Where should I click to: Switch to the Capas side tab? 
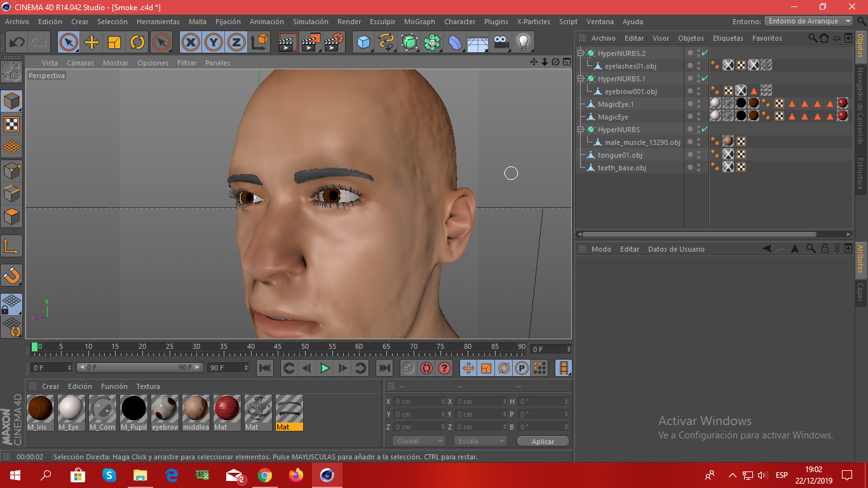click(860, 292)
